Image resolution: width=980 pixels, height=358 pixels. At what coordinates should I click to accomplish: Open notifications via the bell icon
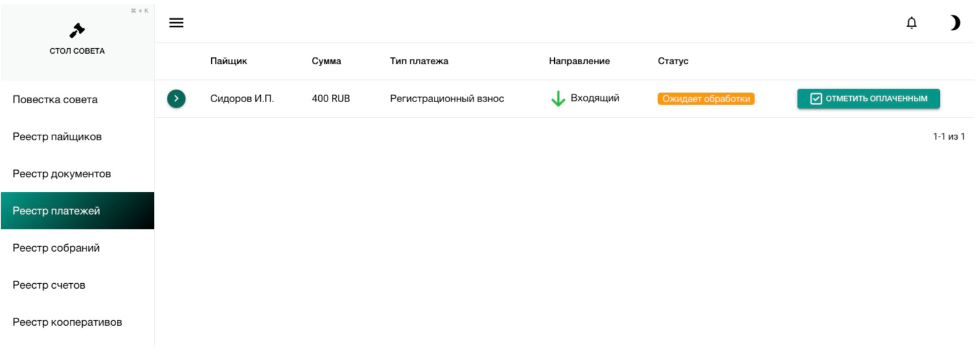pos(911,23)
